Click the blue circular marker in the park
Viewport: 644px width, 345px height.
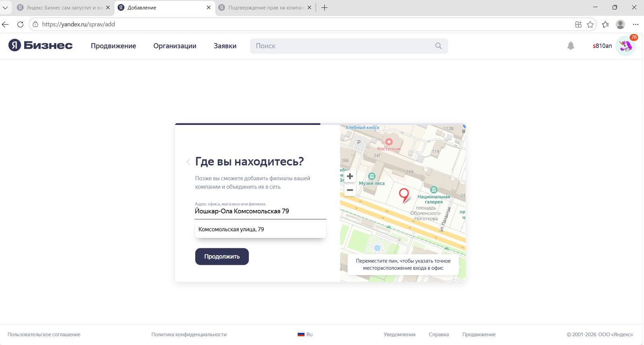(x=377, y=248)
